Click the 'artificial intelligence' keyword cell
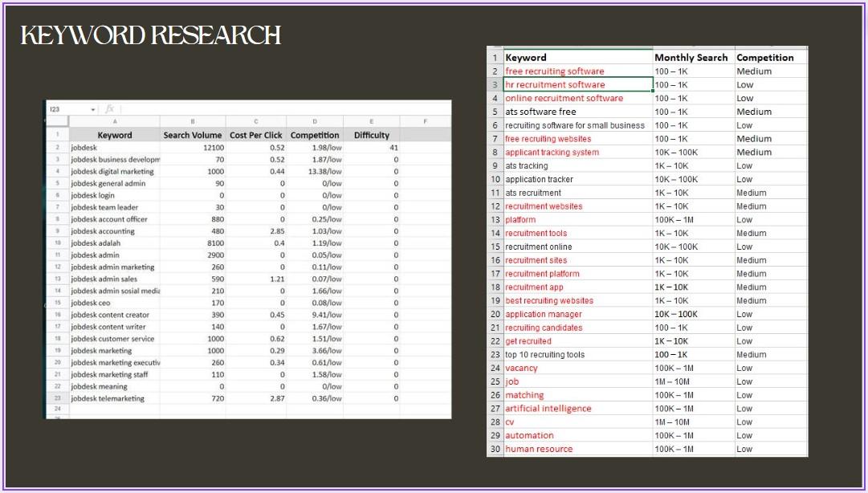The image size is (868, 493). pos(548,409)
